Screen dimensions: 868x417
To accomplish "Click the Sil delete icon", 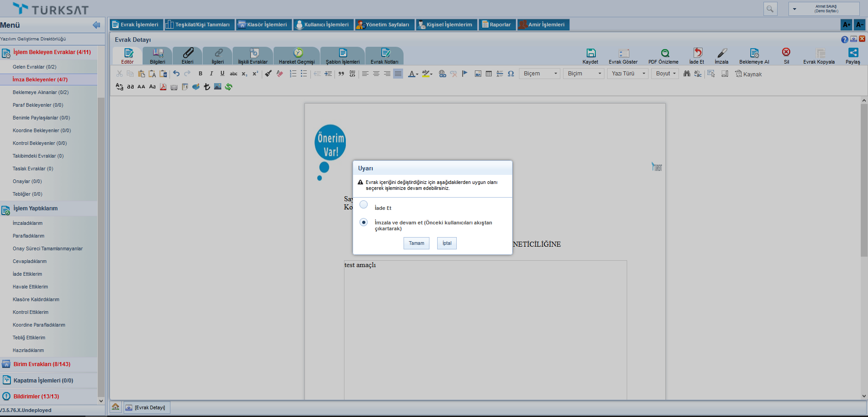I will click(786, 52).
